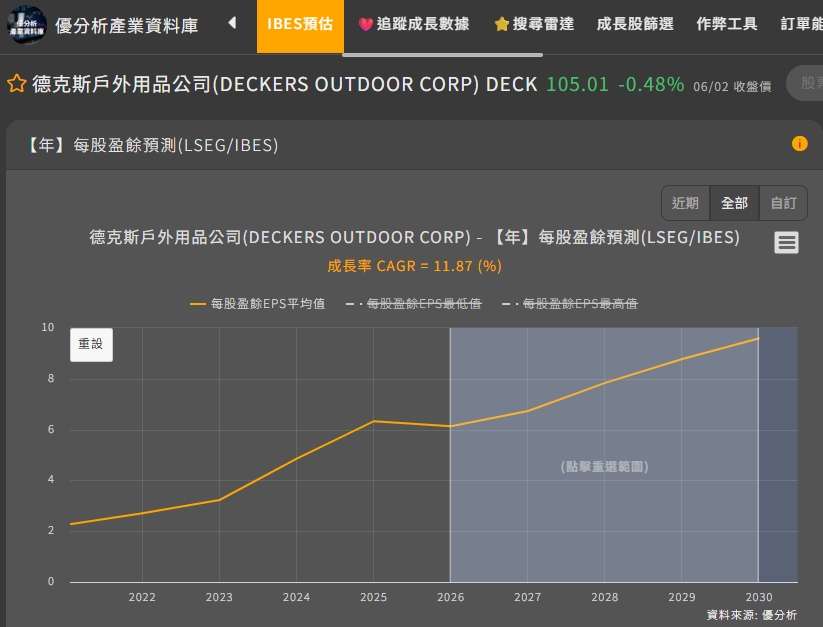Select the 全部 range button
This screenshot has height=627, width=823.
pos(734,203)
